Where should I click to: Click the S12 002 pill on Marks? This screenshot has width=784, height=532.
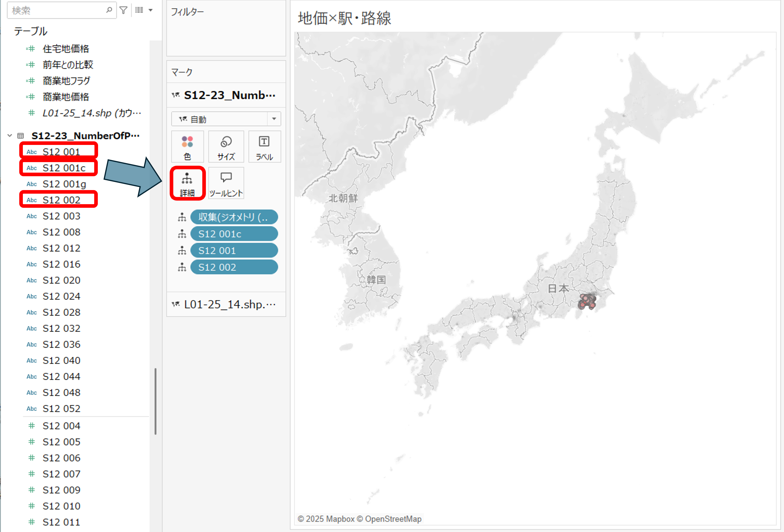pyautogui.click(x=234, y=267)
